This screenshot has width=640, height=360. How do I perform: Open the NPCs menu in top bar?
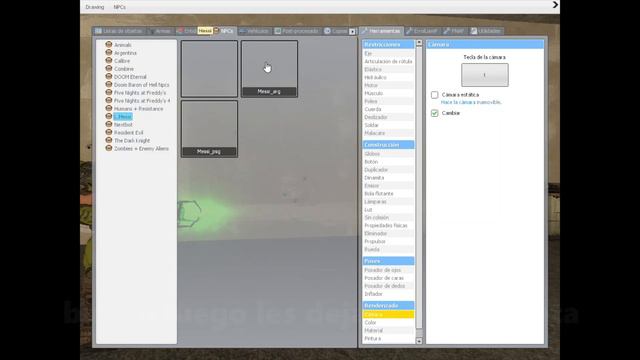(x=120, y=7)
